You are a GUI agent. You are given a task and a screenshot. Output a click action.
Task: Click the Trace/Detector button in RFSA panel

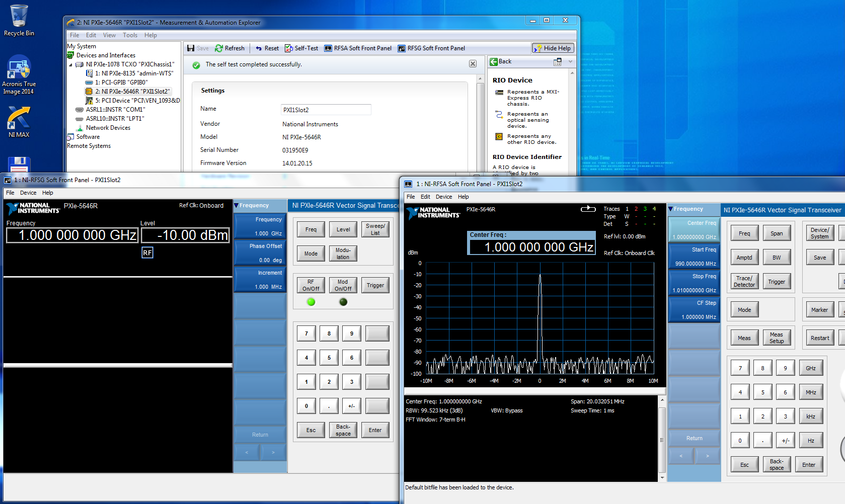(744, 282)
